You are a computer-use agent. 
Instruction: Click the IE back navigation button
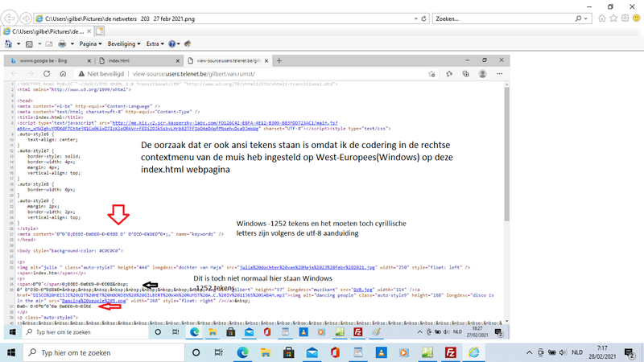(10, 17)
